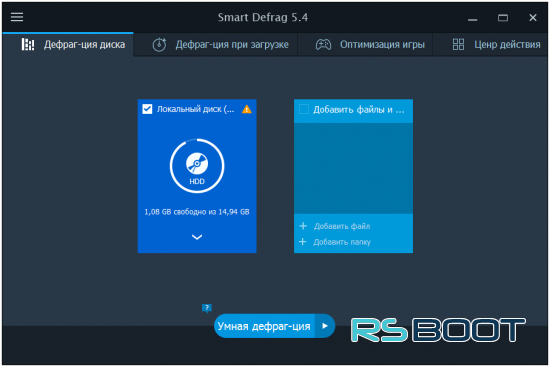Click plus icon next to Добавить файл
The width and height of the screenshot is (550, 367).
coord(303,226)
